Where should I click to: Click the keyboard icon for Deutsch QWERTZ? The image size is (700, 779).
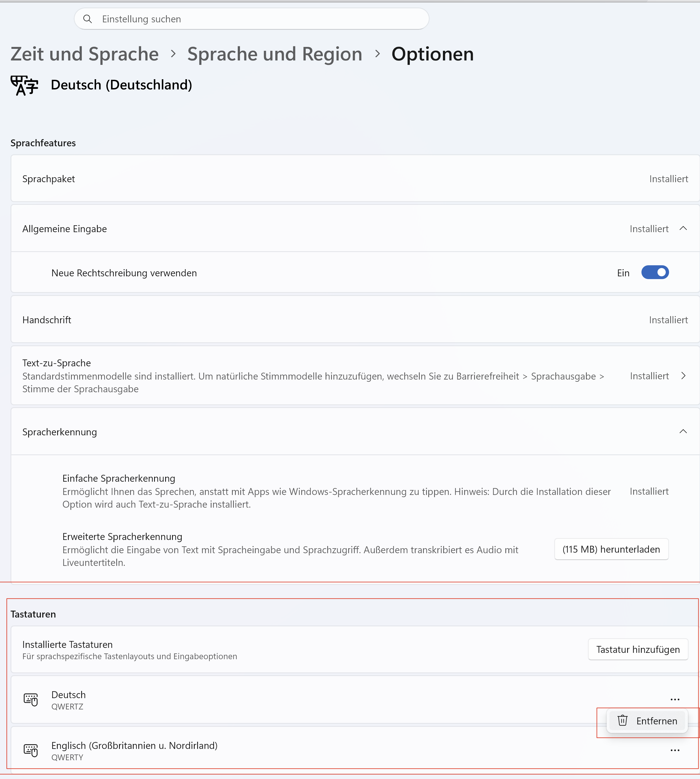(31, 699)
